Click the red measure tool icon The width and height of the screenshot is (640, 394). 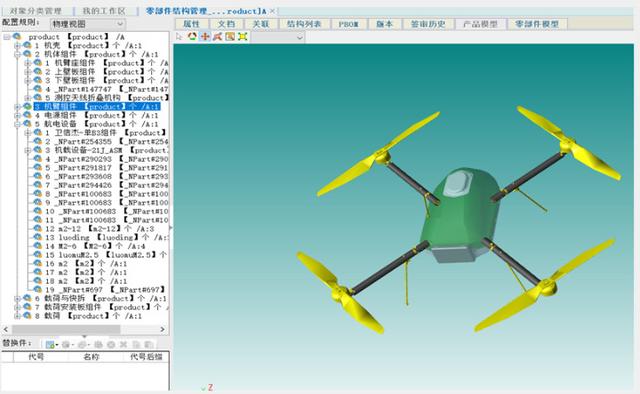point(217,37)
